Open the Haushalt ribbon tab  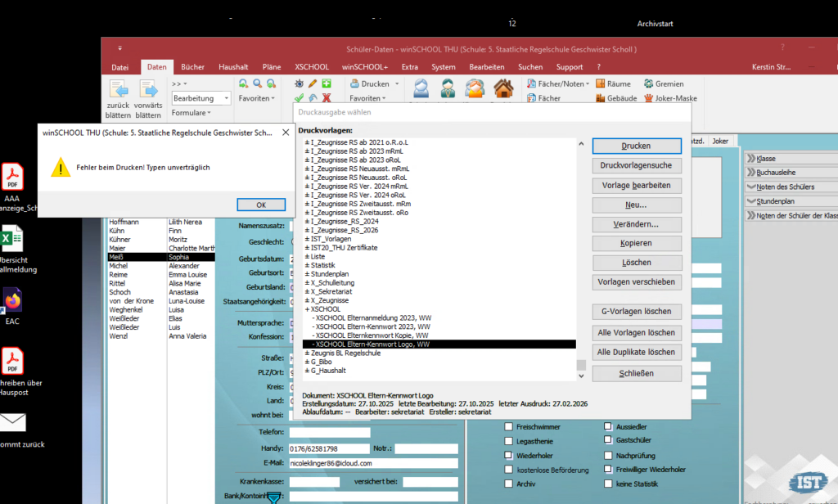tap(233, 66)
